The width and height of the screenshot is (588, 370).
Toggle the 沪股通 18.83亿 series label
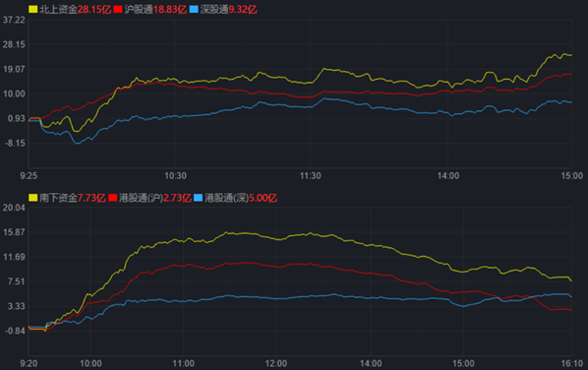(155, 10)
